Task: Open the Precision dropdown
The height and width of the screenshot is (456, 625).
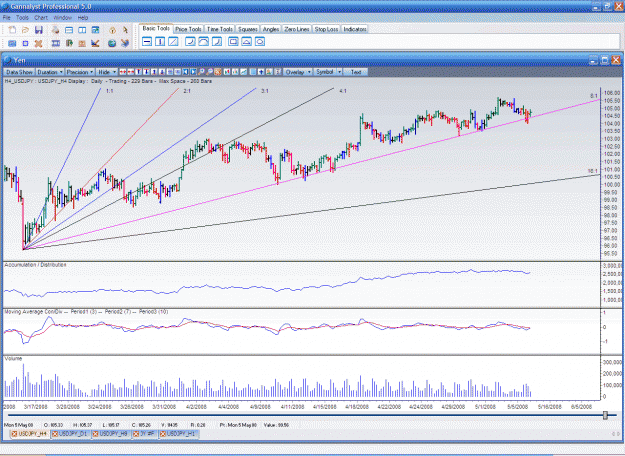Action: [x=80, y=72]
